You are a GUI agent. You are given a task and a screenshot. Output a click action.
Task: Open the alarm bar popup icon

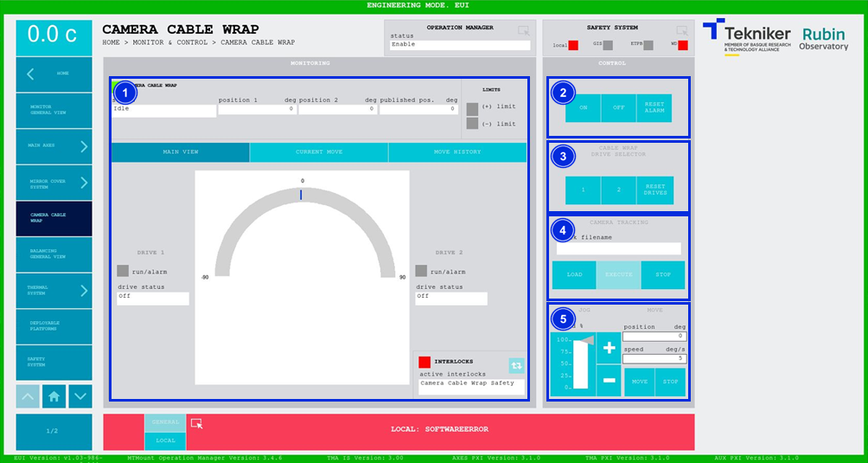(196, 424)
